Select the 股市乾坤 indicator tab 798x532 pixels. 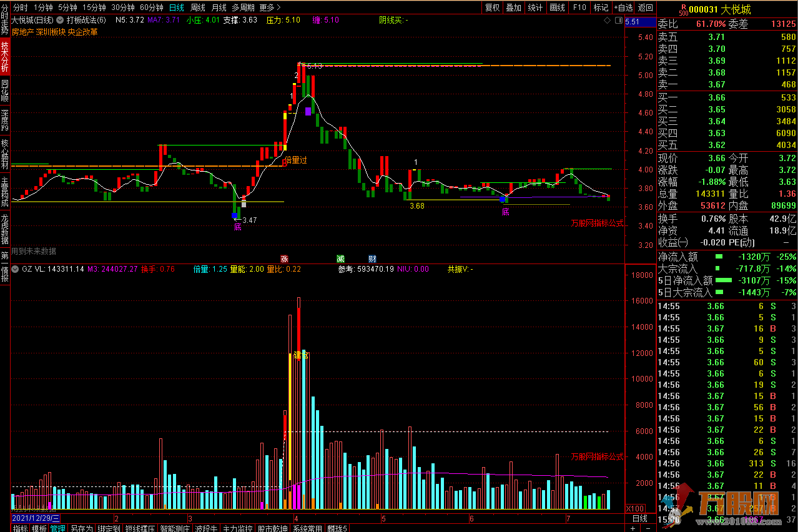(273, 528)
